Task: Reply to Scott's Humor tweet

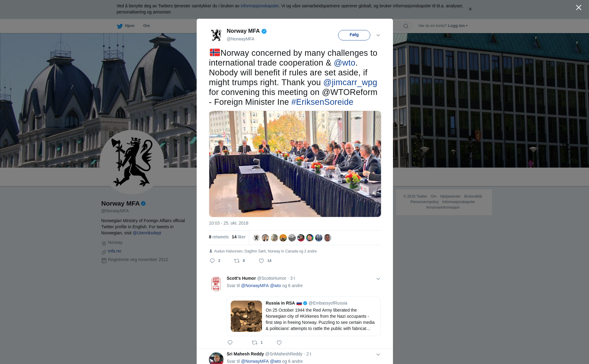Action: tap(230, 343)
